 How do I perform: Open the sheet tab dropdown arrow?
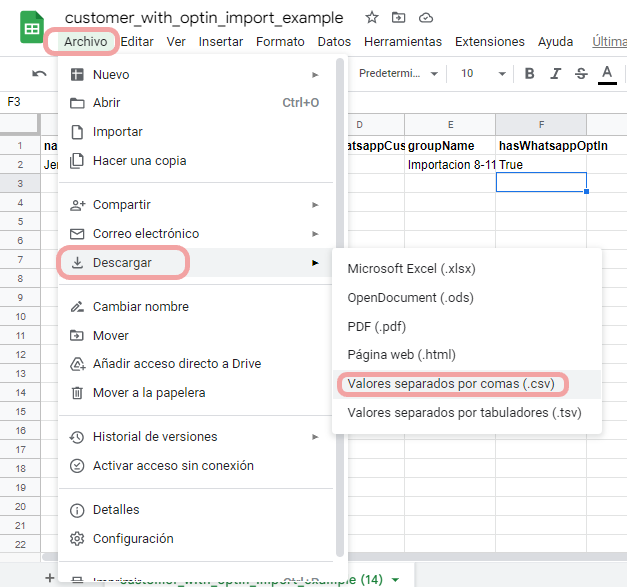coord(395,579)
